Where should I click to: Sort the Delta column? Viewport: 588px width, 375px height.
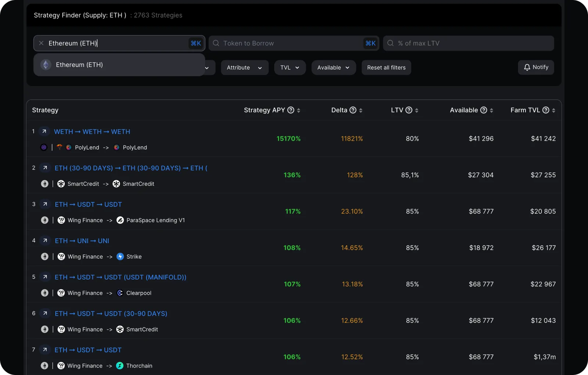361,110
